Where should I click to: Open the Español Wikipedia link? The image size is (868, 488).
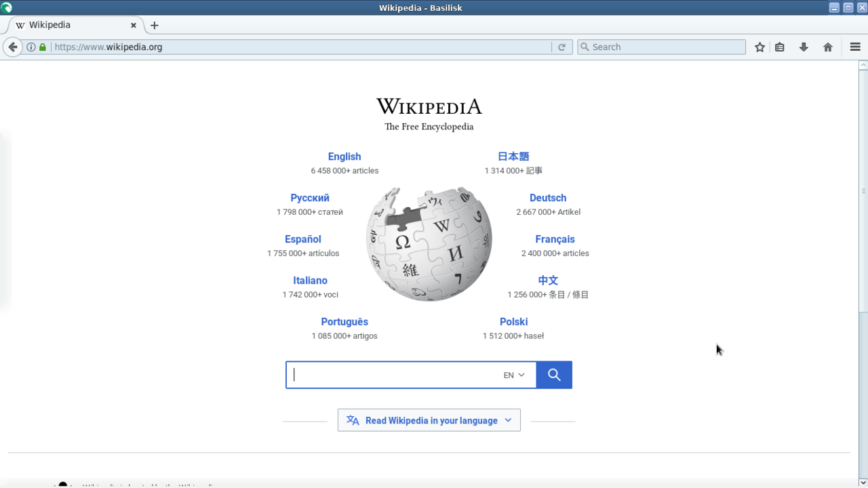pos(303,239)
